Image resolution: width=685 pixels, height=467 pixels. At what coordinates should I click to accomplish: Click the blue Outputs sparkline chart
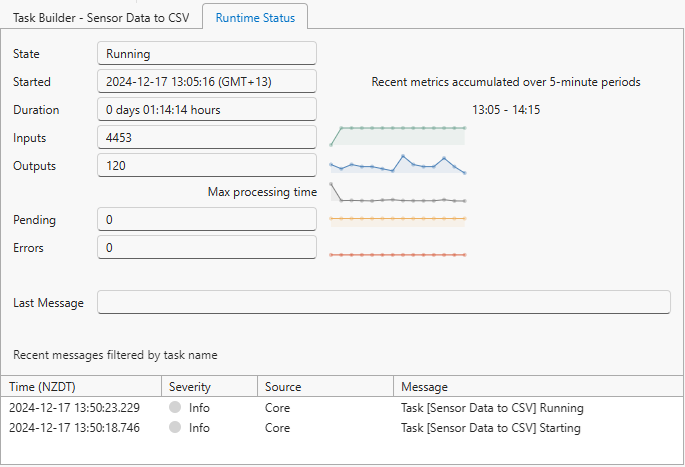point(398,164)
